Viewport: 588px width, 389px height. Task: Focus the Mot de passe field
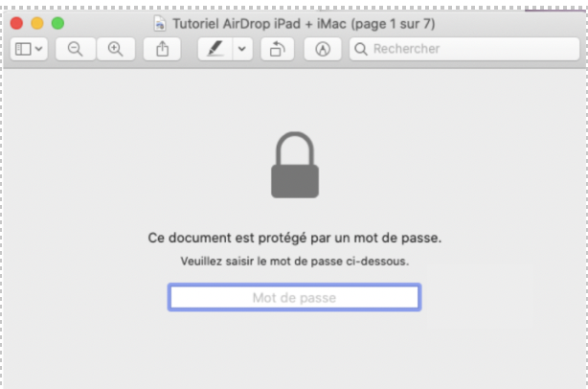294,297
